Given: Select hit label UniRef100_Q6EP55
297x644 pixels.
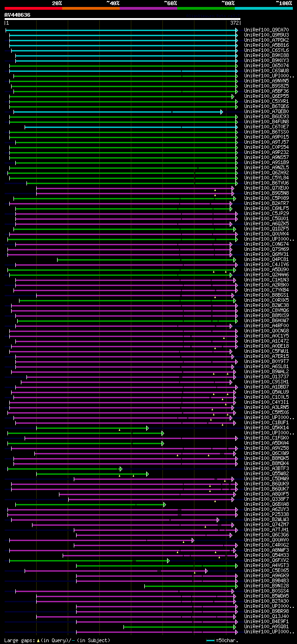Looking at the screenshot, I should click(x=266, y=96).
